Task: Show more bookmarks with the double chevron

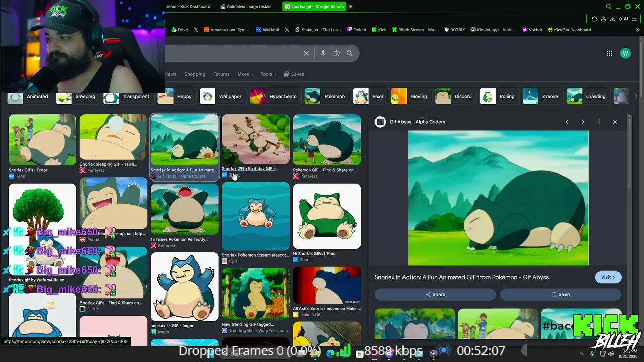Action: click(x=637, y=30)
